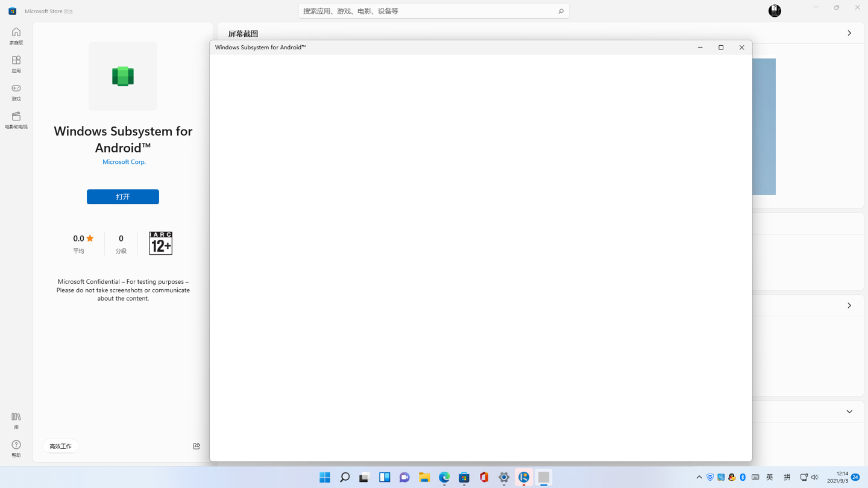The width and height of the screenshot is (868, 488).
Task: Open the Gaming section in Store sidebar
Action: pyautogui.click(x=16, y=92)
